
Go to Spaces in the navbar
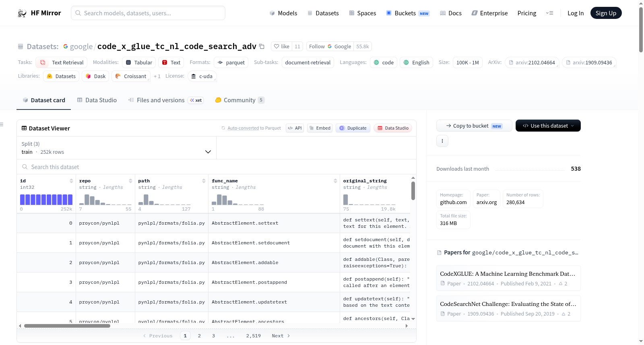[362, 13]
